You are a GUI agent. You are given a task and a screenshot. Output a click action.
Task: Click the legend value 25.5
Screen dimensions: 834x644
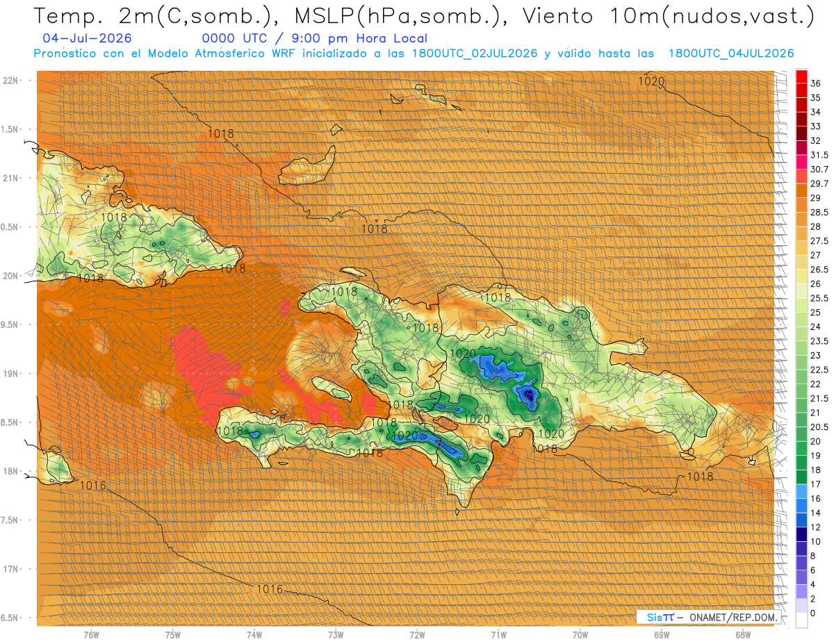coord(819,298)
